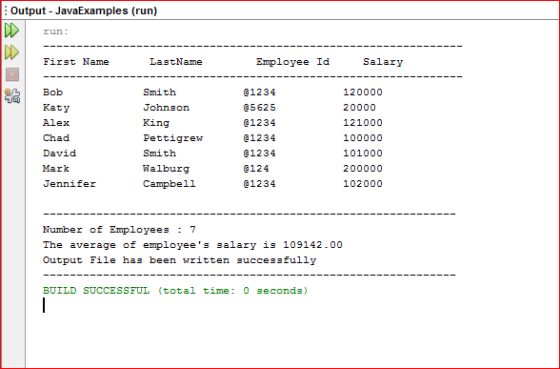Click the first name 'Katy'
560x369 pixels.
(x=56, y=108)
